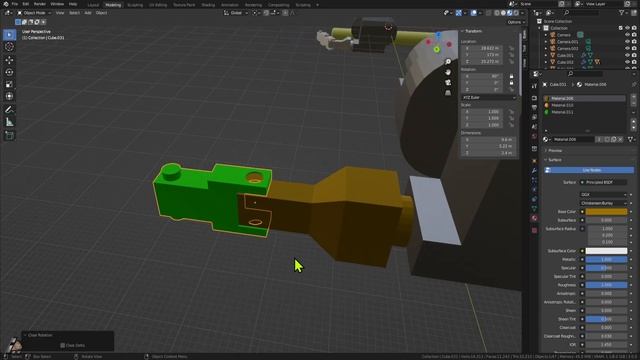Viewport: 640px width, 360px height.
Task: Open the viewport View menu
Action: pyautogui.click(x=60, y=13)
